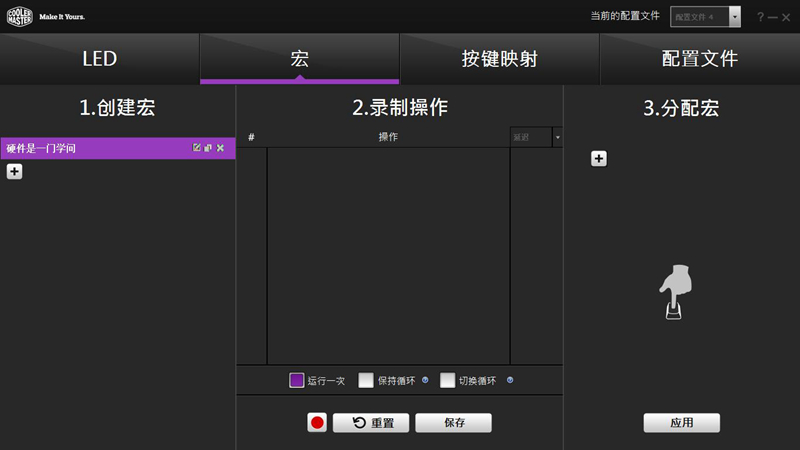Minimize the Cooler Master window
800x450 pixels.
(x=772, y=17)
